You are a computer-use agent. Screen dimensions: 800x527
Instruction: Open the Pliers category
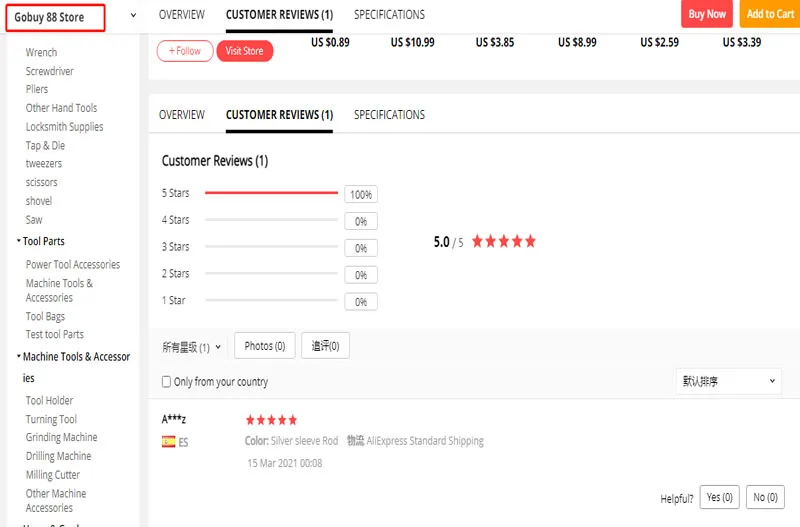coord(37,89)
